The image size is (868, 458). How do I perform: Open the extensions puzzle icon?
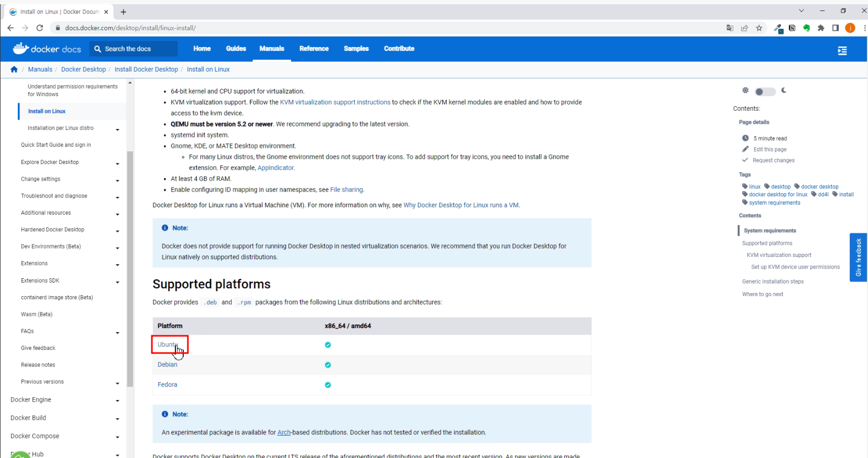(x=821, y=28)
